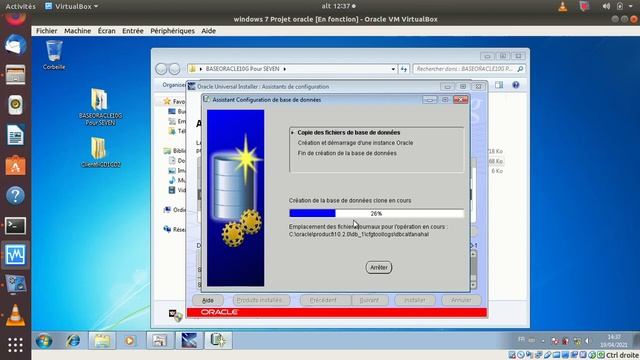This screenshot has width=640, height=360.
Task: Open the volume icon in Ubuntu panel
Action: pyautogui.click(x=606, y=6)
